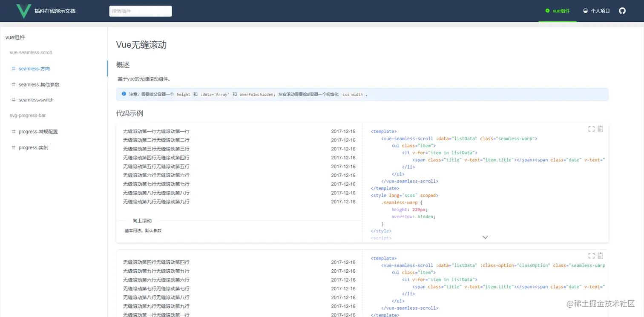
Task: Expand the 向上滚动 demo code with the down chevron
Action: click(485, 237)
